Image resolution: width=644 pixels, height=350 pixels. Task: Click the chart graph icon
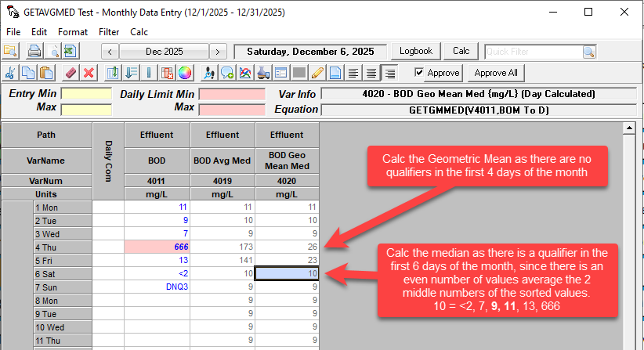[245, 73]
